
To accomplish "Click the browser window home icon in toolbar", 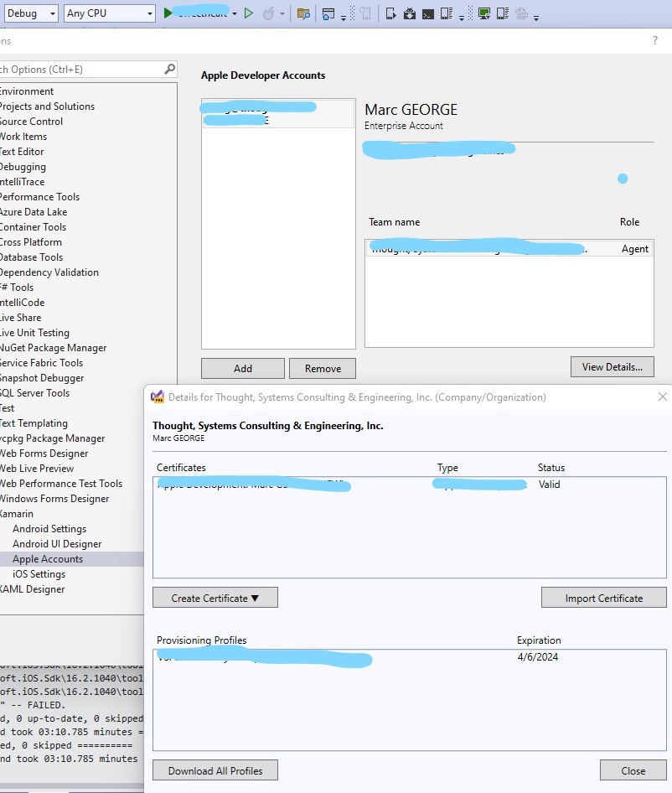I will coord(328,13).
